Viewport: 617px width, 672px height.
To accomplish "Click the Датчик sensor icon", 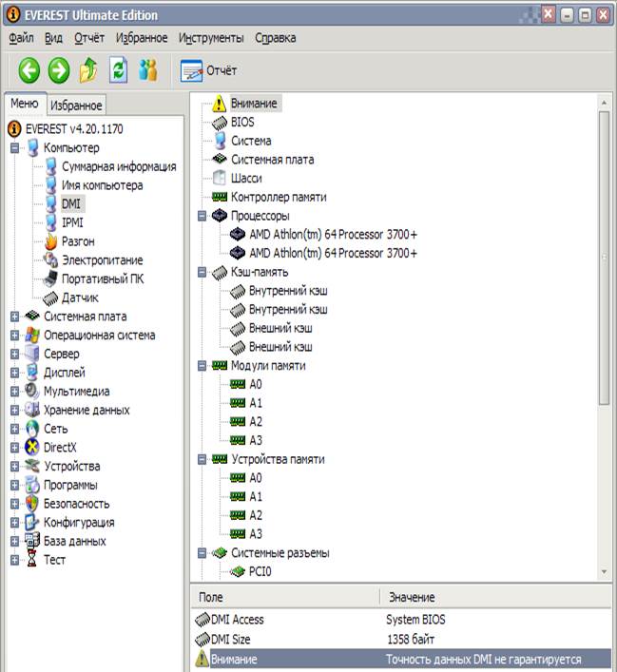I will click(50, 298).
